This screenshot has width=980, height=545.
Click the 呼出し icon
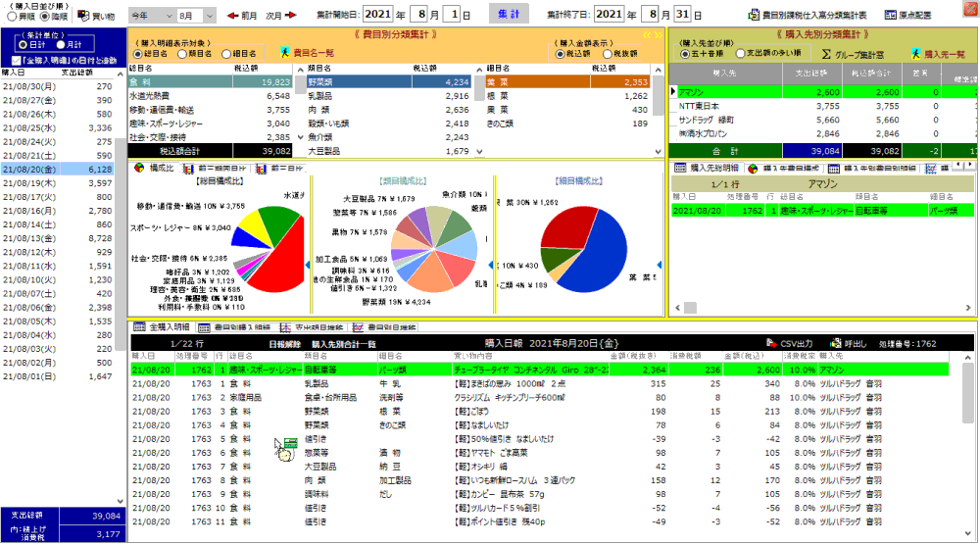tap(848, 344)
